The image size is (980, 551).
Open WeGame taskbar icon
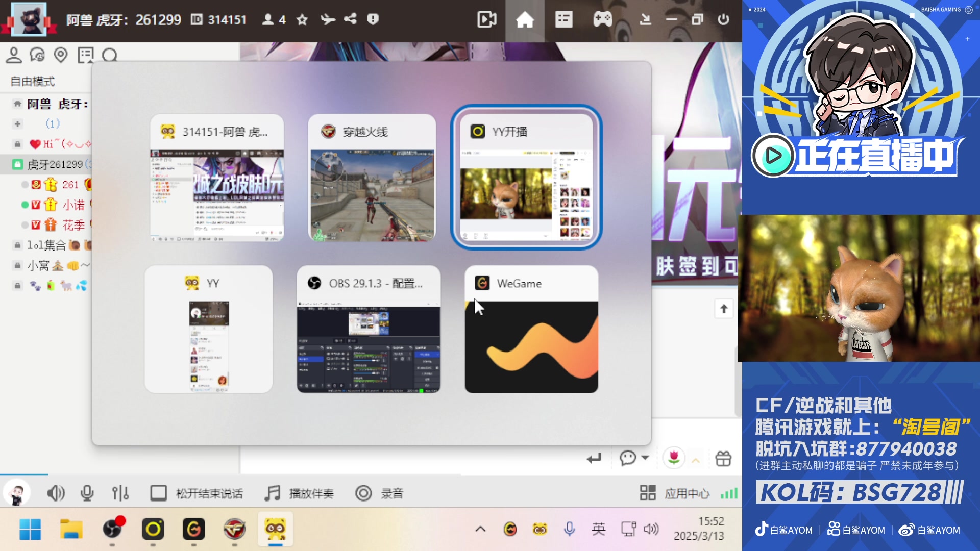pyautogui.click(x=194, y=530)
